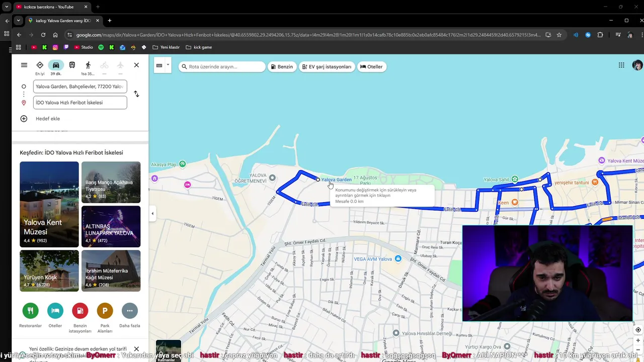
Task: Dismiss the Yeni özellik notification
Action: [x=136, y=349]
